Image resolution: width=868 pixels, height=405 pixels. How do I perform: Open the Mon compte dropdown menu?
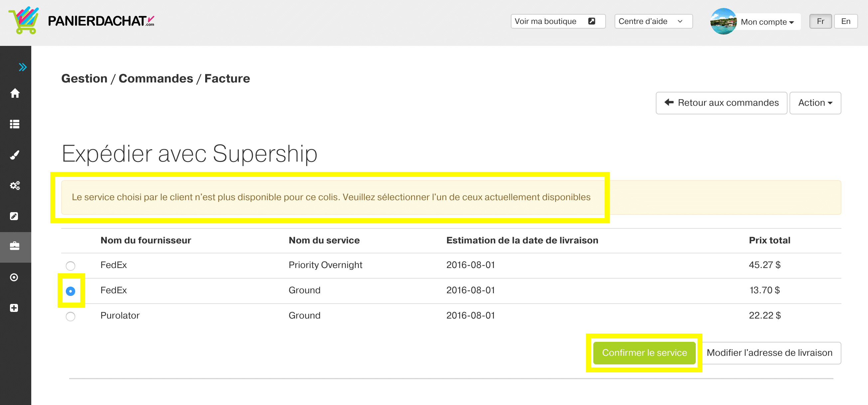(767, 22)
